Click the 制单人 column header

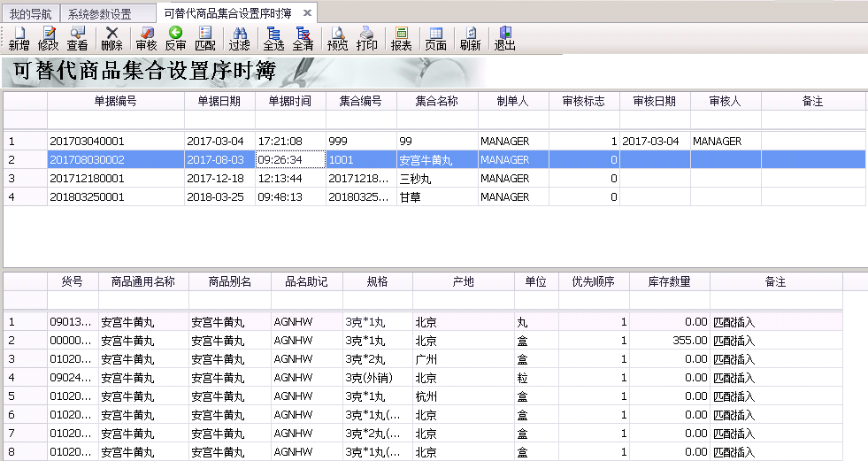[513, 101]
